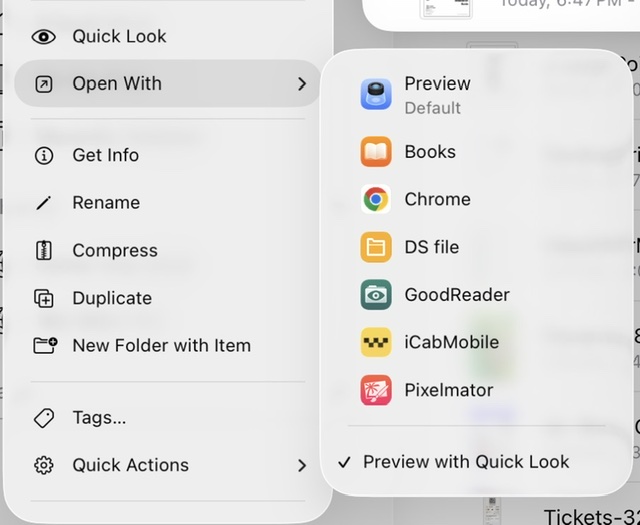
Task: Click the DS file app icon
Action: point(376,247)
